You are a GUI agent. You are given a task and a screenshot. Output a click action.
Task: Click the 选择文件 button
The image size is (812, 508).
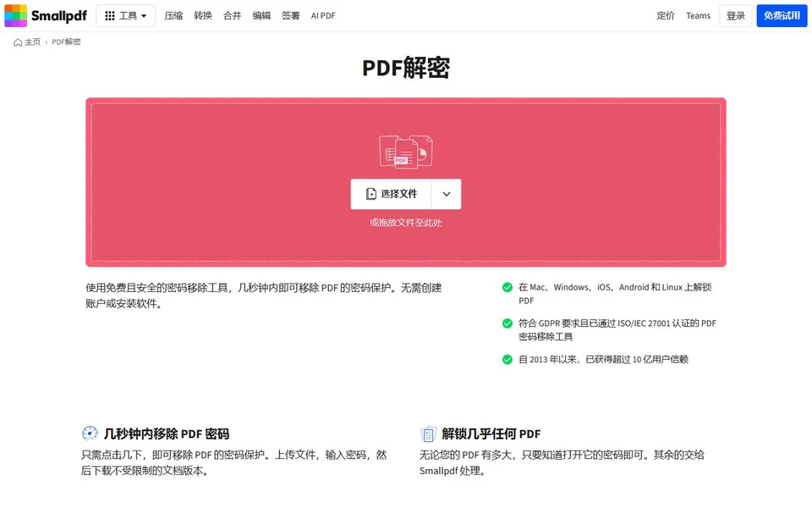point(391,194)
